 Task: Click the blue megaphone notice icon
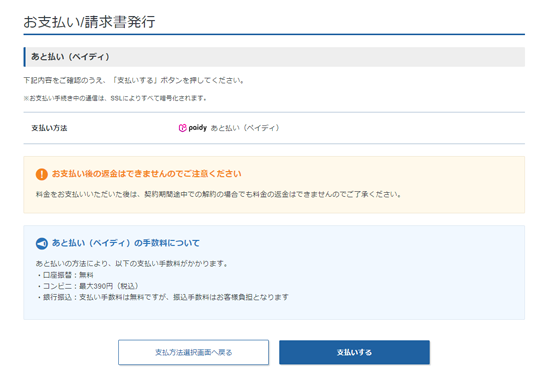pyautogui.click(x=42, y=243)
